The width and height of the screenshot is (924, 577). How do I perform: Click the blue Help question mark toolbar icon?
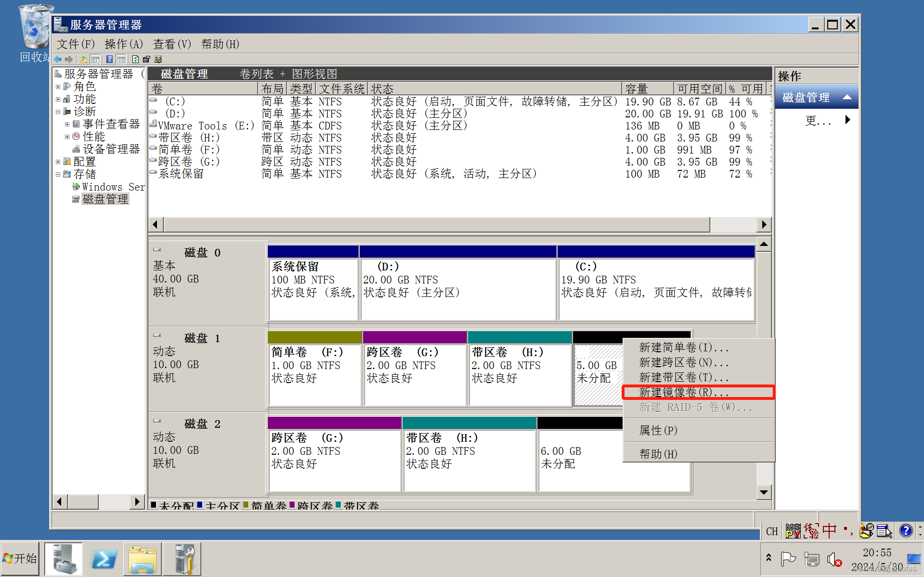point(110,59)
